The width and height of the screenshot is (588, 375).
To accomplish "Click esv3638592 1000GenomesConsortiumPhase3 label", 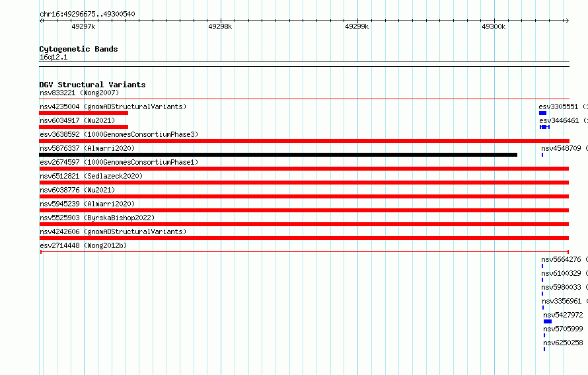I will tap(119, 134).
